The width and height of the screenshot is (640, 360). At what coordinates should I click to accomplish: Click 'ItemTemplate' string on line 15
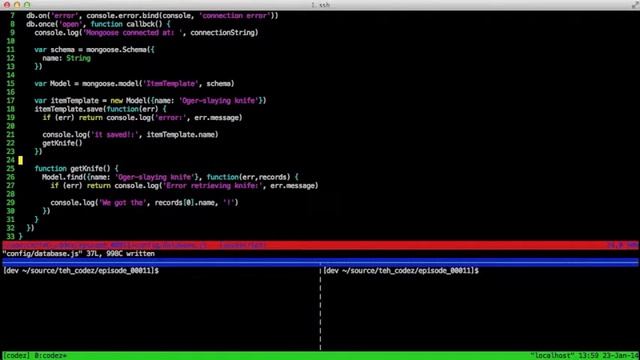click(x=170, y=84)
